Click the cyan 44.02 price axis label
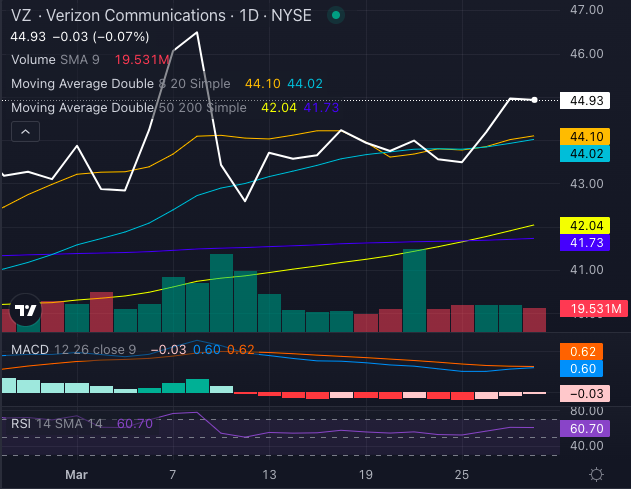 [585, 154]
